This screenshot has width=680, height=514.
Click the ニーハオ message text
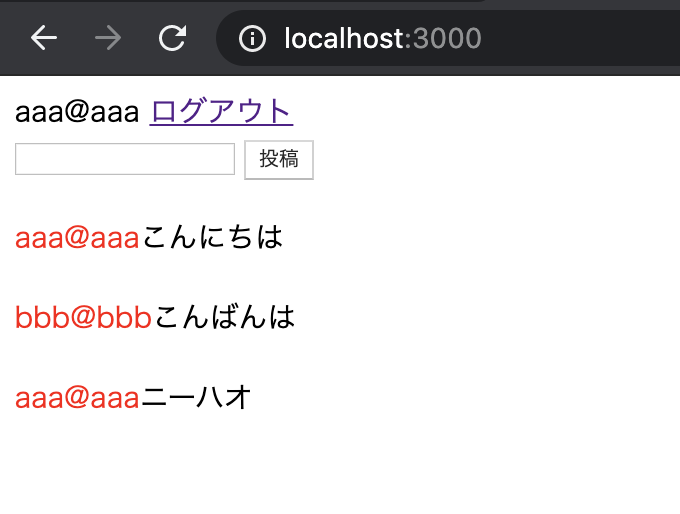pyautogui.click(x=196, y=398)
